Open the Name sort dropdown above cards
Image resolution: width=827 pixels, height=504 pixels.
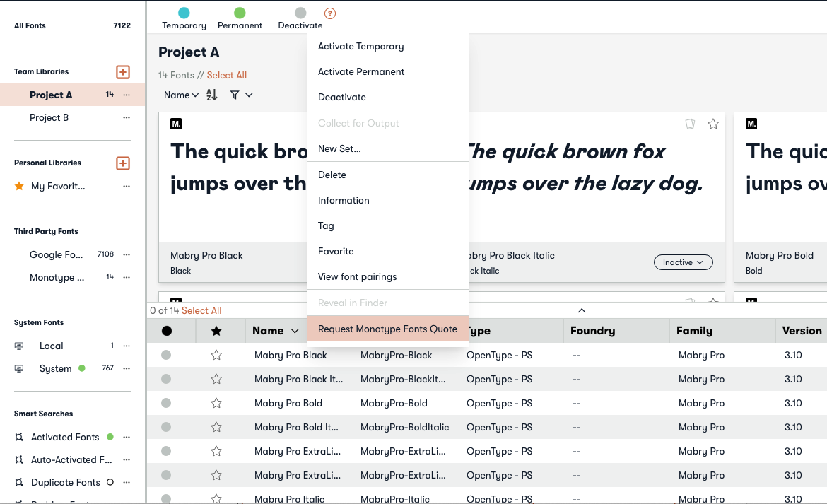(181, 95)
